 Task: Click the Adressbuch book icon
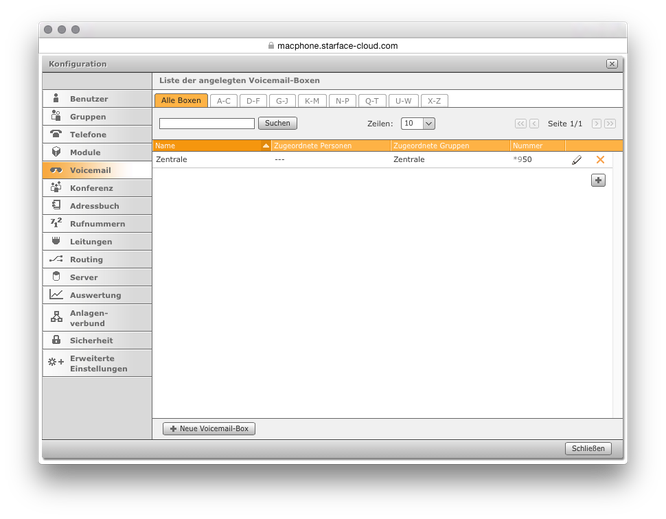(x=56, y=205)
